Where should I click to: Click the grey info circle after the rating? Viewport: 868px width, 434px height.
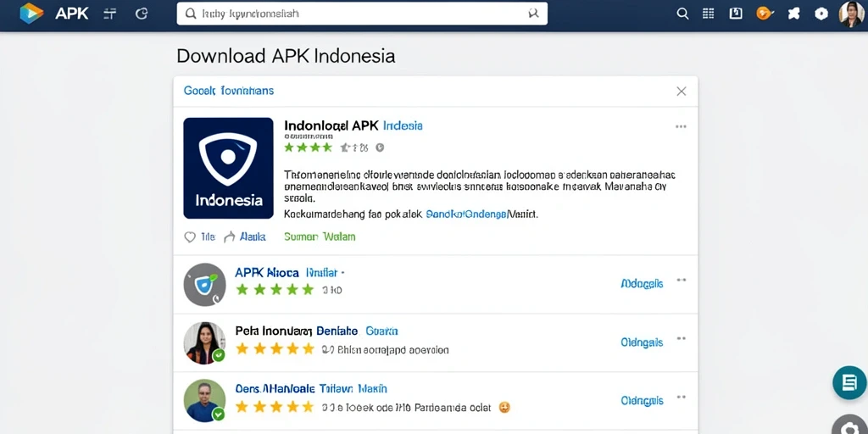(380, 147)
